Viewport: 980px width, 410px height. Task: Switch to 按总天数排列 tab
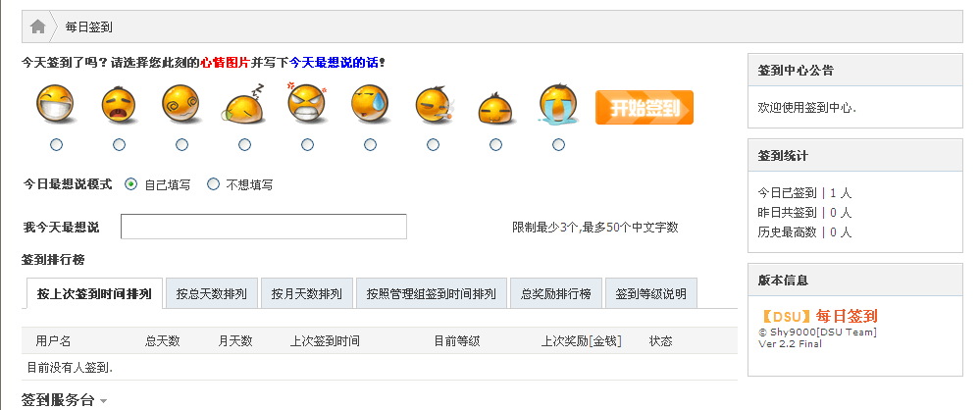pyautogui.click(x=212, y=293)
